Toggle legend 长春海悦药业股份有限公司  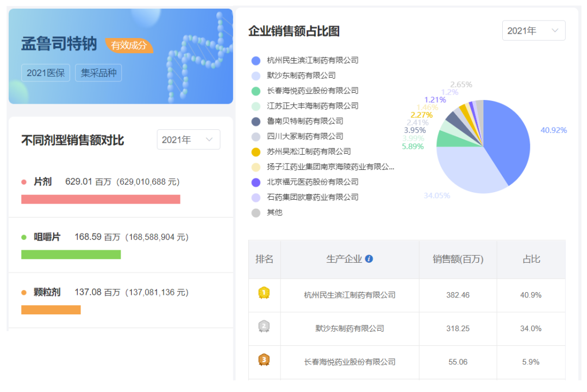pyautogui.click(x=305, y=91)
